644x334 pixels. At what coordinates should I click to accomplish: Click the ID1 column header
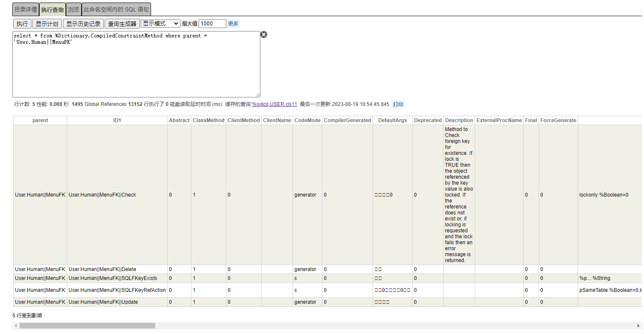coord(117,120)
